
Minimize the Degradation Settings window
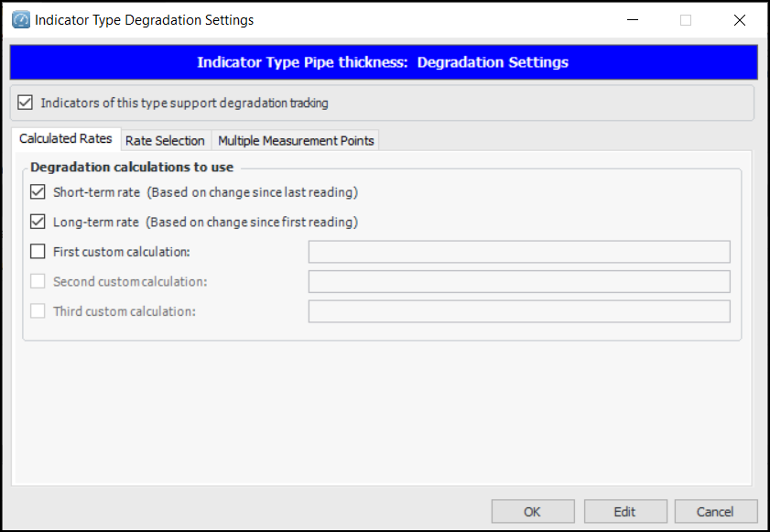[633, 20]
